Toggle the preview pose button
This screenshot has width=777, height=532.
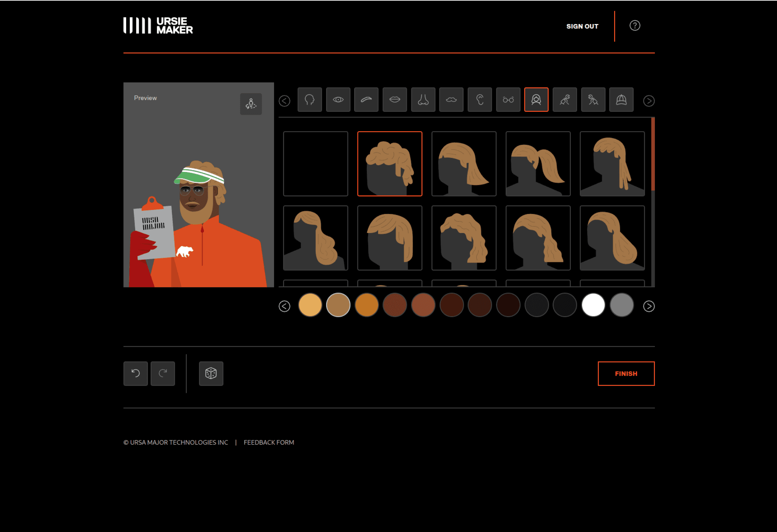point(251,104)
